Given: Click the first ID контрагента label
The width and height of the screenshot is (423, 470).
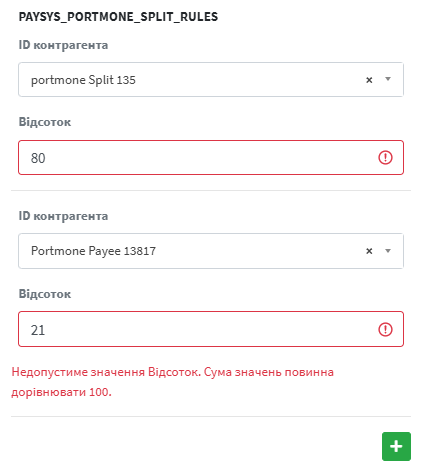Looking at the screenshot, I should coord(63,45).
